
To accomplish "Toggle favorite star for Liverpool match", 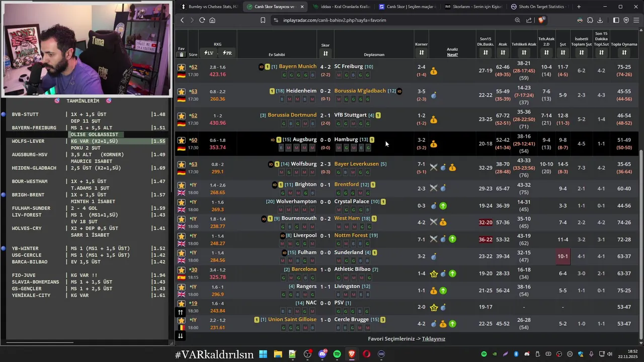I will 181,236.
